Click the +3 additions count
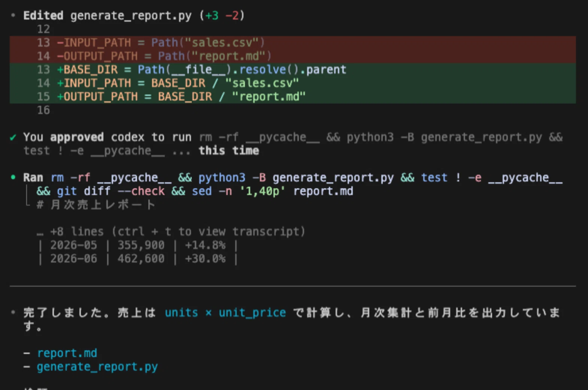The image size is (588, 390). pyautogui.click(x=212, y=15)
